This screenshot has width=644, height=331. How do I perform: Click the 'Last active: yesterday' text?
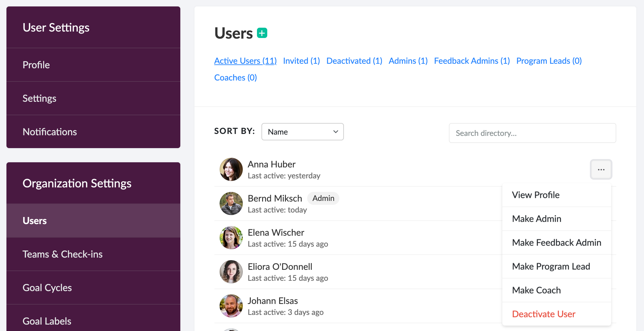(x=284, y=176)
